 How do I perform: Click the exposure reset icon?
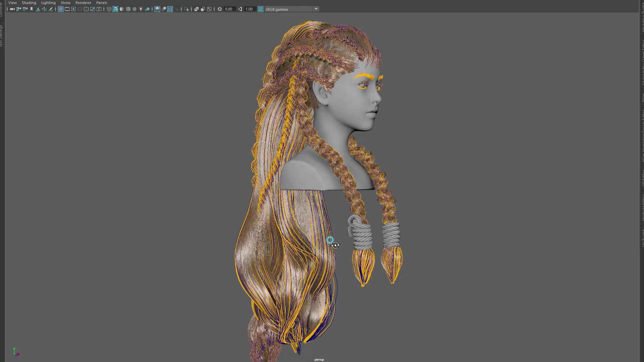point(220,9)
